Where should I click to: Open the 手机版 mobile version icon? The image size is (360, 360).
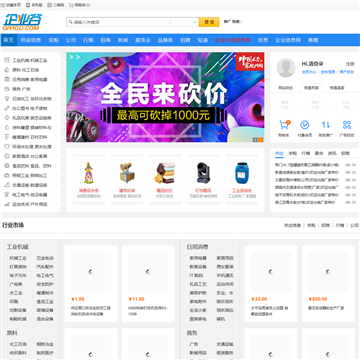(x=28, y=5)
